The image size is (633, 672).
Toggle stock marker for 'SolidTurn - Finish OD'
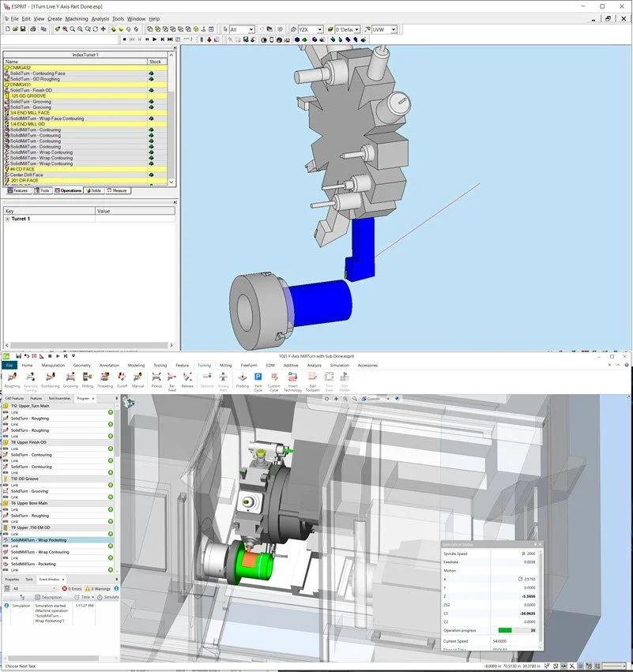pyautogui.click(x=151, y=91)
